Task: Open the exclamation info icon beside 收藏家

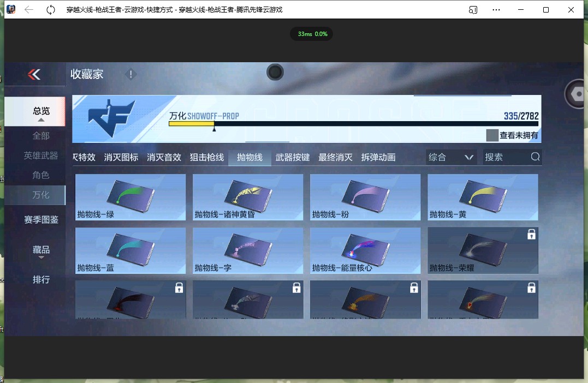Action: point(130,74)
